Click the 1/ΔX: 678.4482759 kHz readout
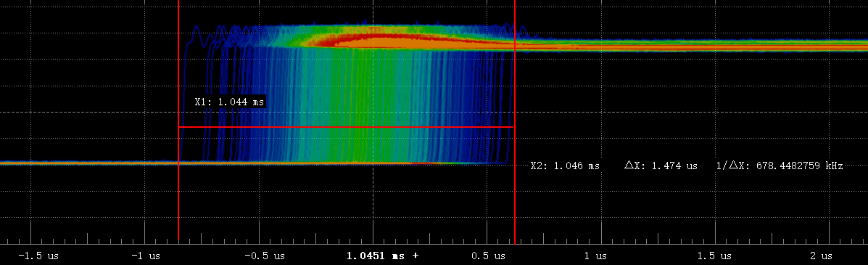This screenshot has height=265, width=868. coord(780,166)
